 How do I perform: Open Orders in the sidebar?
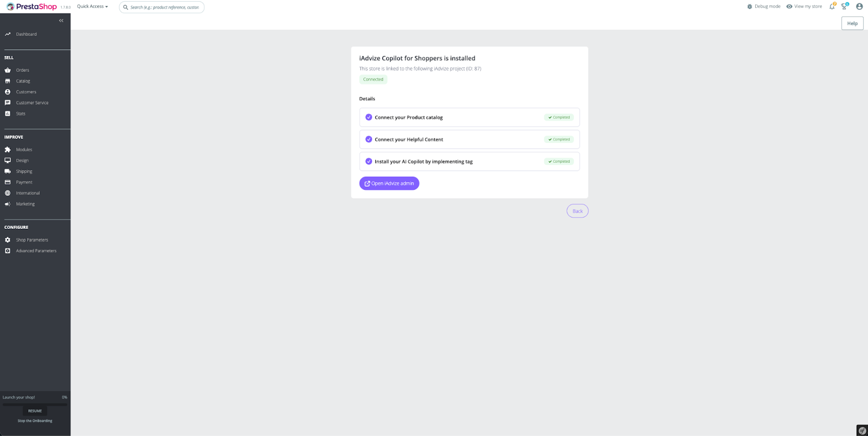coord(22,70)
